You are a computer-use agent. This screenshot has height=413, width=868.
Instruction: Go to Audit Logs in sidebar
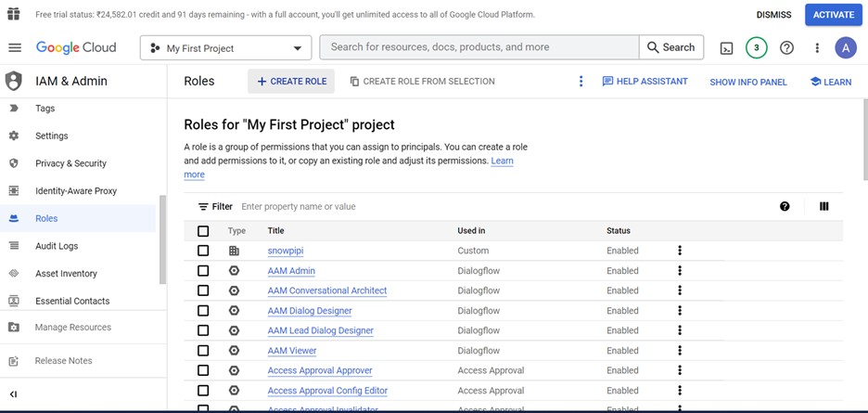click(57, 246)
